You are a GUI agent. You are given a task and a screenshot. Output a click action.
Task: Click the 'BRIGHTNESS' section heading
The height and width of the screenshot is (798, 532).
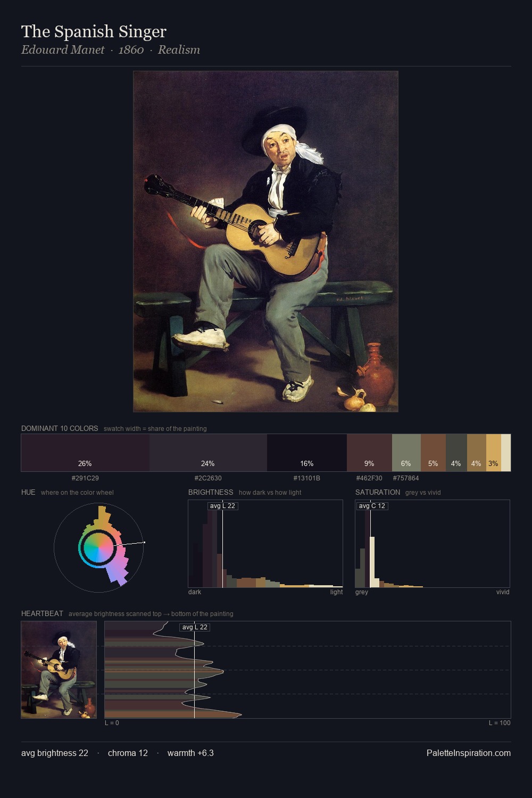coord(211,492)
